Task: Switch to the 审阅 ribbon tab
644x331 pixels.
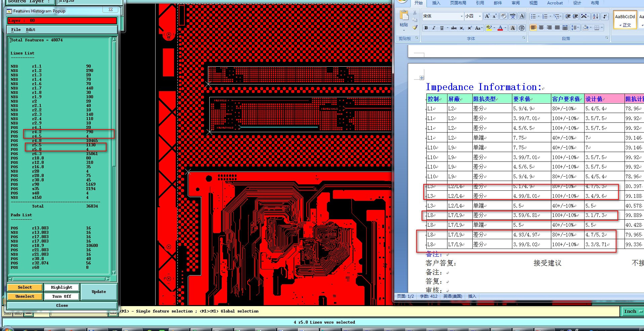Action: click(516, 3)
